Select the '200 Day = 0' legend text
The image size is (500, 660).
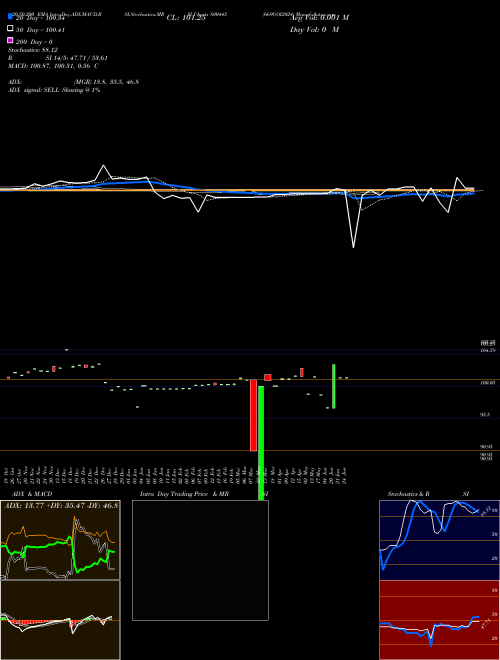click(34, 42)
